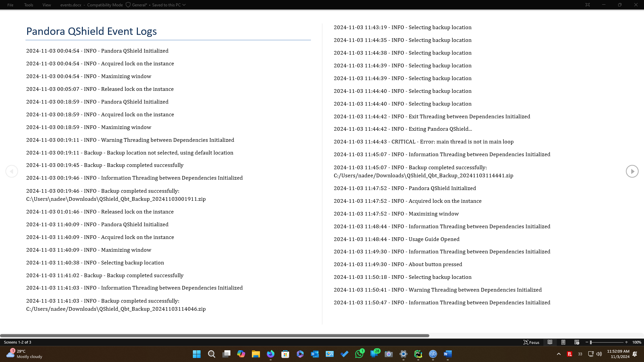Expand the Saved to this PC dropdown

[184, 5]
